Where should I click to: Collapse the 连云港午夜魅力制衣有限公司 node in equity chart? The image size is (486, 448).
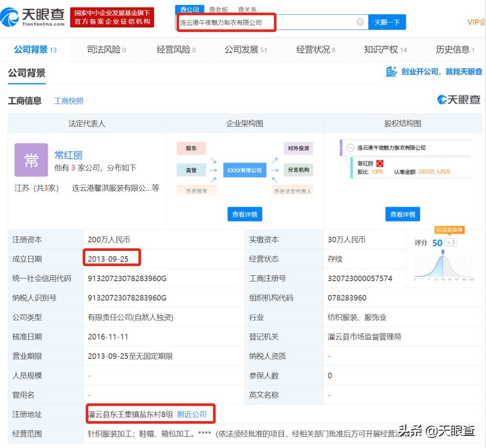point(350,147)
